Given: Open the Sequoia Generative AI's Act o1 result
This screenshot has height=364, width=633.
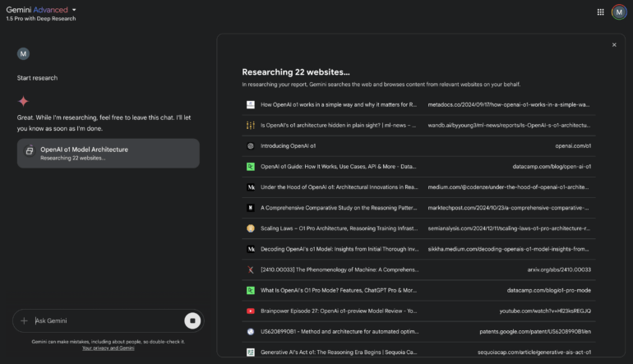Looking at the screenshot, I should tap(339, 352).
